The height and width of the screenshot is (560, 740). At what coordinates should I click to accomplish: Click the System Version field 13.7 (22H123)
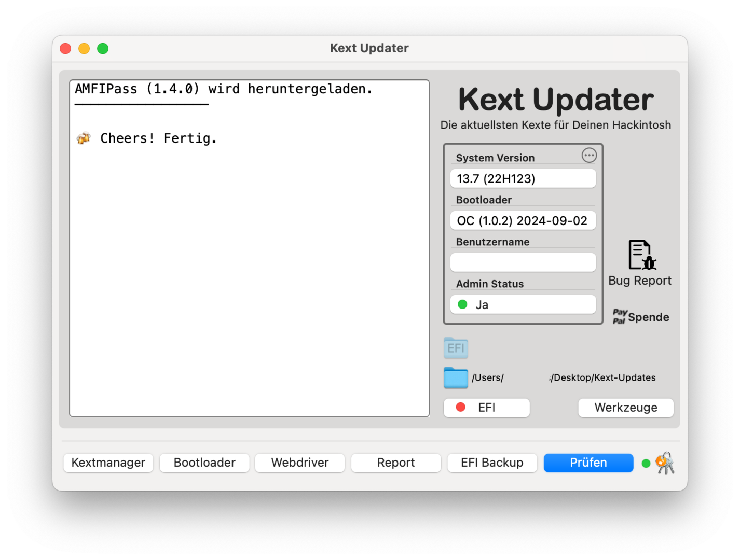tap(523, 178)
